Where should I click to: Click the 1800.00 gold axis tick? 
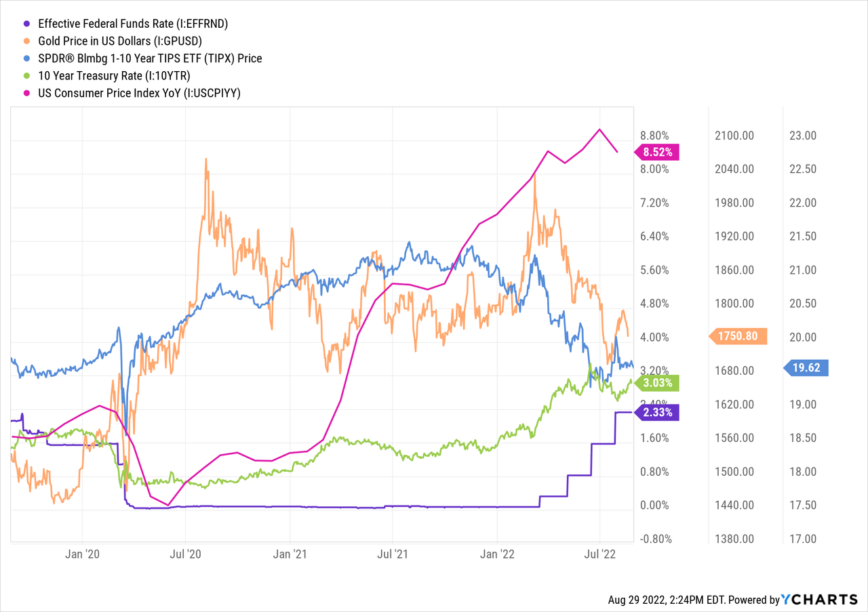click(x=734, y=304)
